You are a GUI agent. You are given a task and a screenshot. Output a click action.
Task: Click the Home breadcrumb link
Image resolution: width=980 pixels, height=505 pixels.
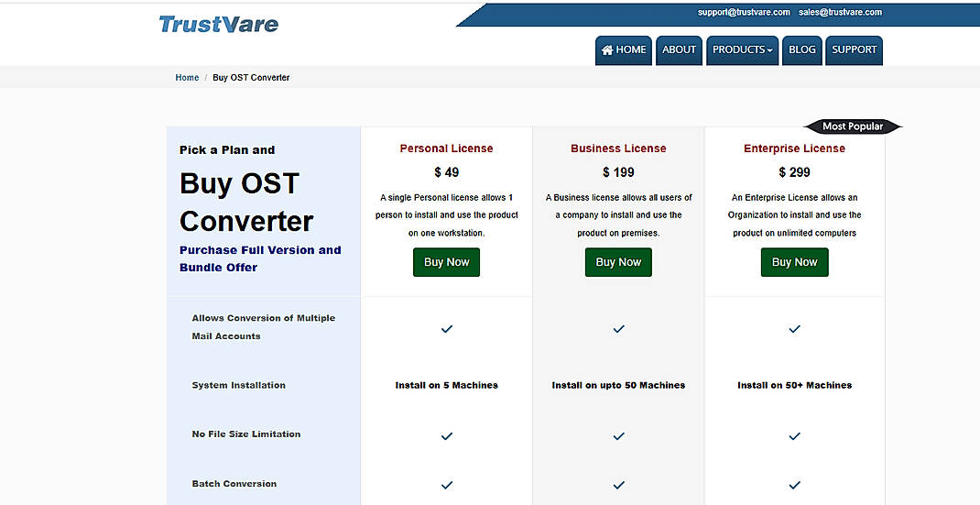tap(187, 78)
